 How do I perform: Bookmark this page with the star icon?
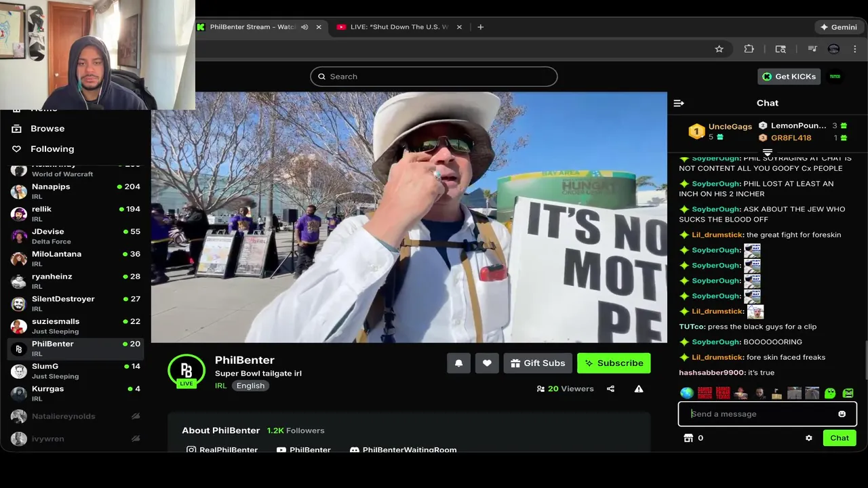[719, 49]
